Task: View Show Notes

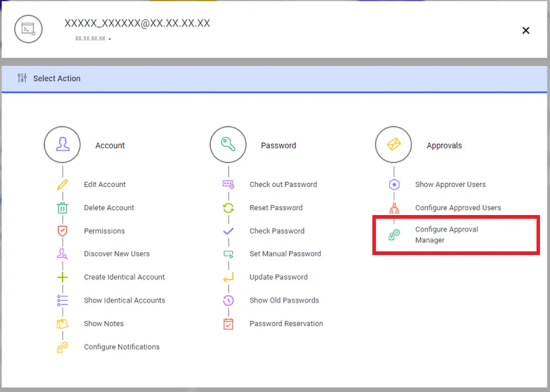Action: tap(104, 323)
